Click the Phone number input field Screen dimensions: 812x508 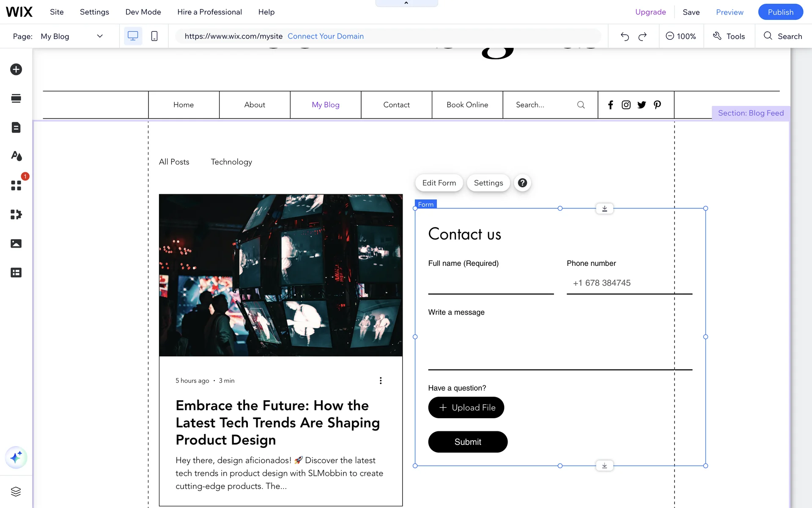(x=629, y=283)
